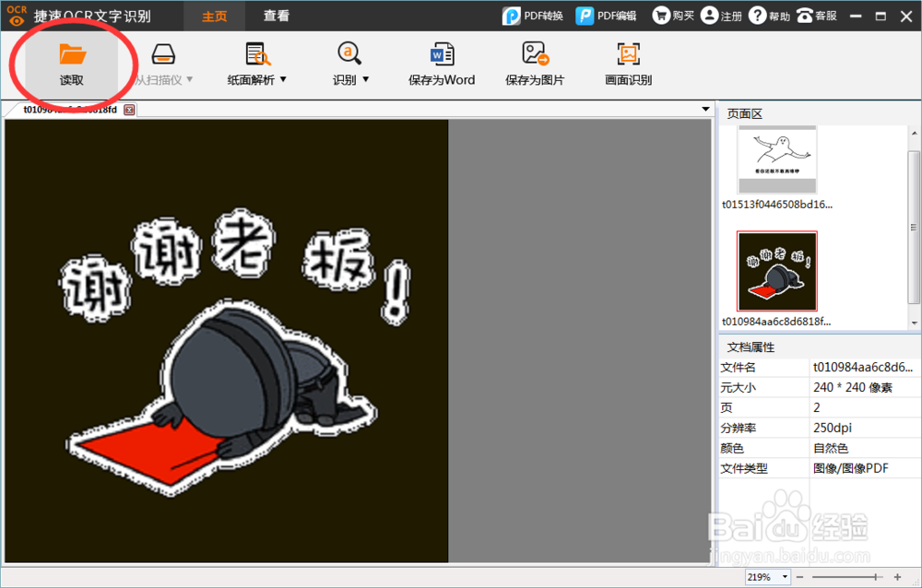Click 画面识别 icon
Image resolution: width=922 pixels, height=588 pixels.
pos(628,54)
